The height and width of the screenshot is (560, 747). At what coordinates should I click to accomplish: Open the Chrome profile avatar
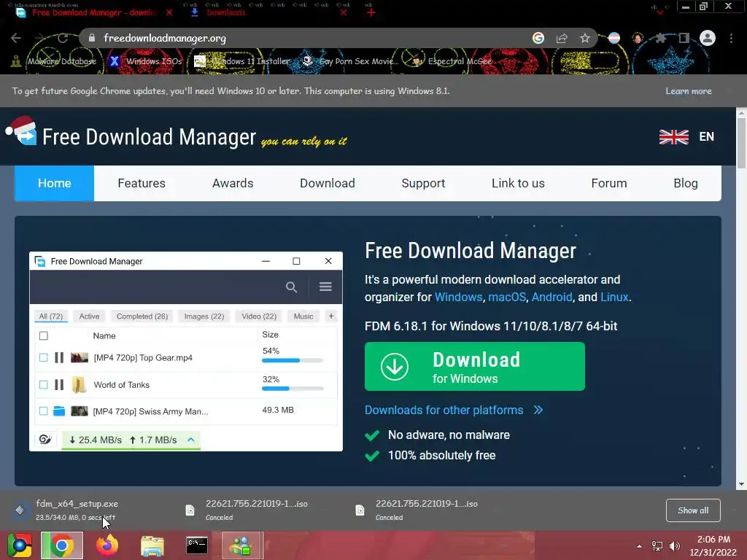pyautogui.click(x=708, y=38)
